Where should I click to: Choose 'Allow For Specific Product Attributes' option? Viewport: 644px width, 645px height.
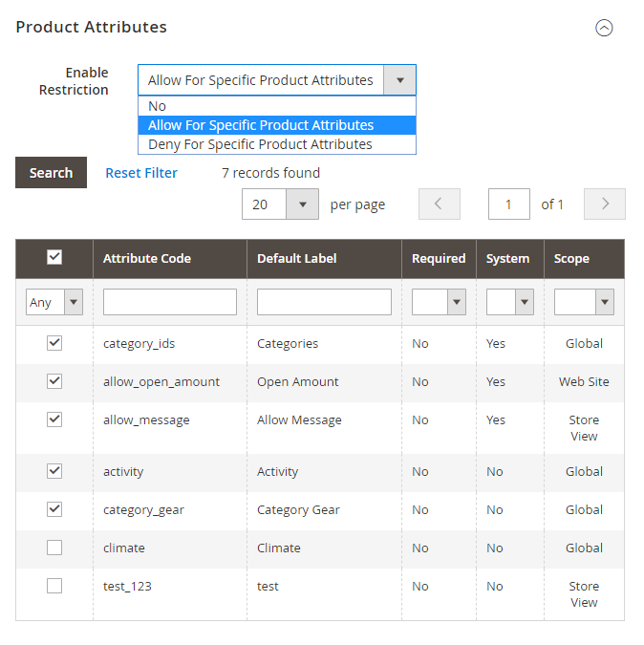[x=261, y=125]
